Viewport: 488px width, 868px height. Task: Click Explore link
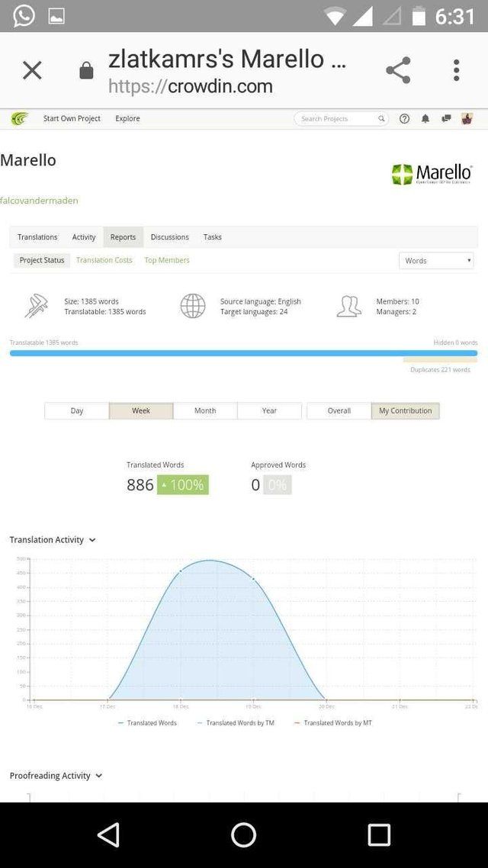[x=127, y=118]
